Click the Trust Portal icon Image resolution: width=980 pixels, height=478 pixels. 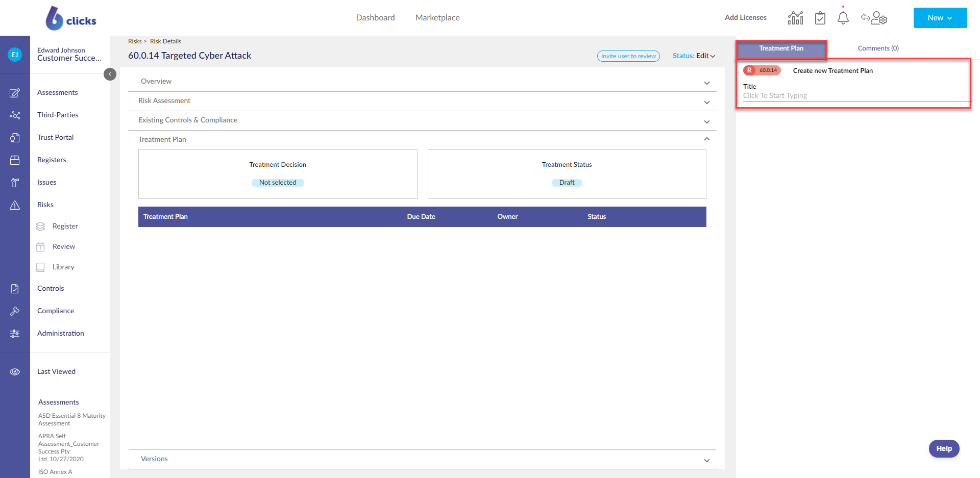coord(15,138)
